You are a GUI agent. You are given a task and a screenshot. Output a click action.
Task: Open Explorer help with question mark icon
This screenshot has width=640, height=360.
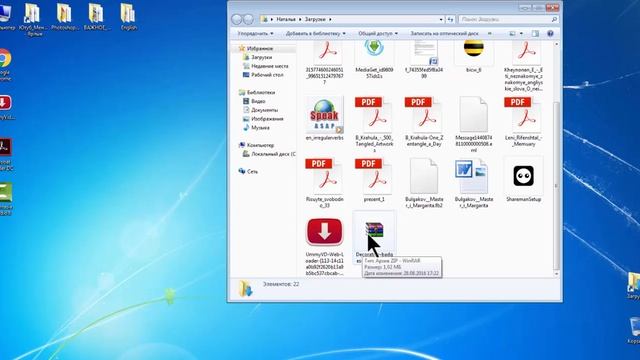pos(550,33)
